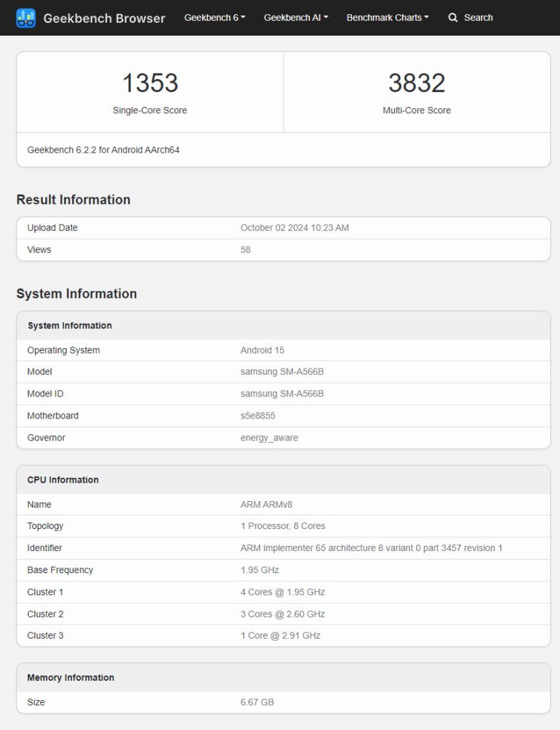Click the Memory Information table header

coord(71,677)
